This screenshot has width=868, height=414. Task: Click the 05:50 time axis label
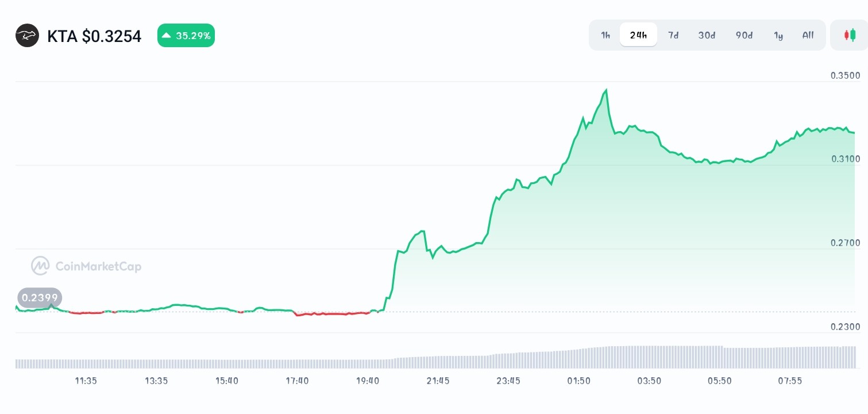tap(719, 381)
